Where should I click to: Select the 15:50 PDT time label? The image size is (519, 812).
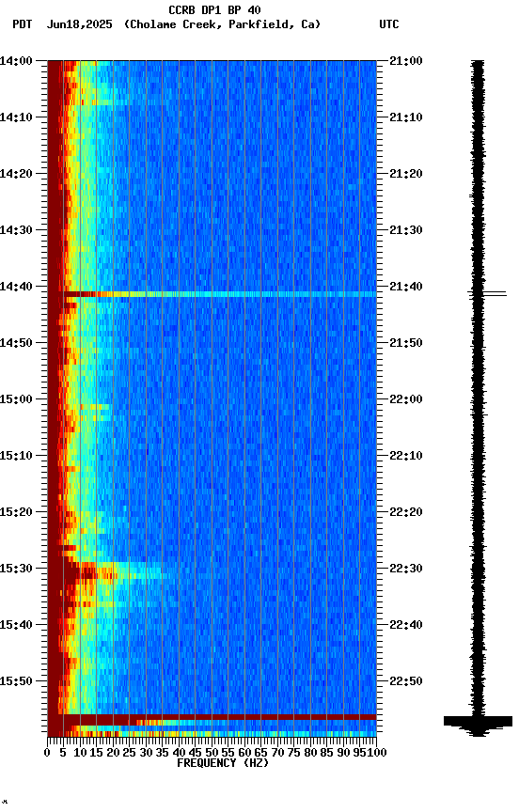click(16, 681)
